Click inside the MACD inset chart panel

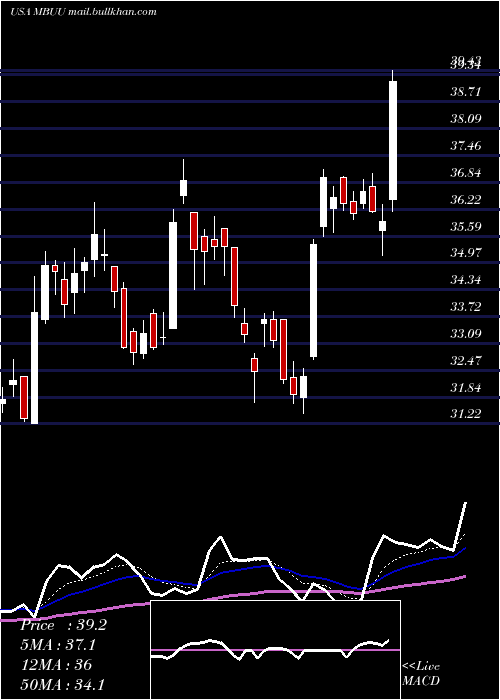[275, 650]
